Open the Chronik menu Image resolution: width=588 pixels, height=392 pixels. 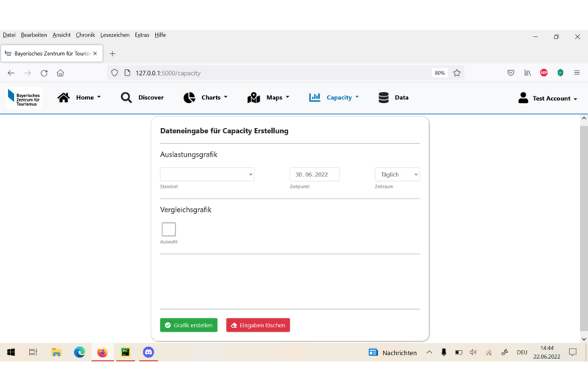click(x=85, y=35)
